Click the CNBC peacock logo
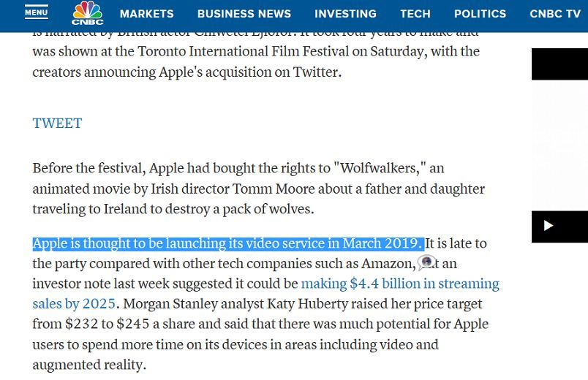This screenshot has height=380, width=588. point(87,13)
